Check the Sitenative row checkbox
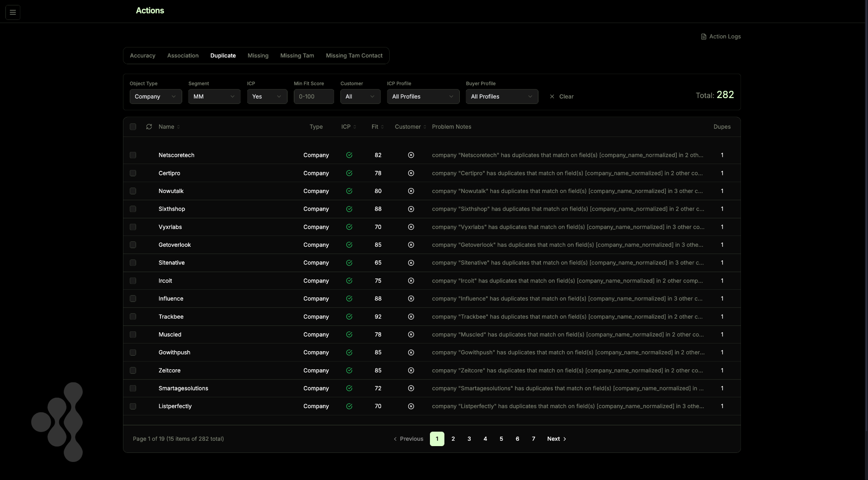The height and width of the screenshot is (480, 868). [x=133, y=263]
